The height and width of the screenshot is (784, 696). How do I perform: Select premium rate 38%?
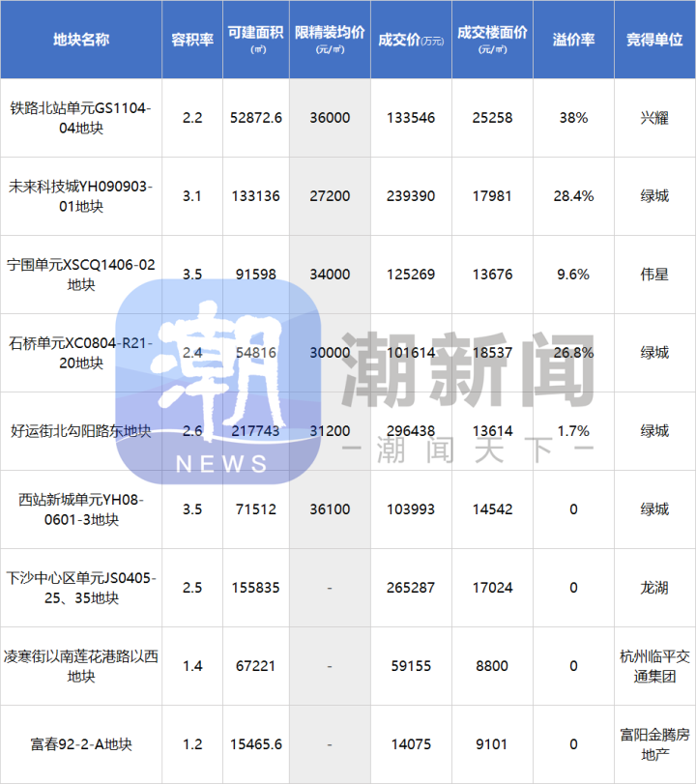click(573, 118)
